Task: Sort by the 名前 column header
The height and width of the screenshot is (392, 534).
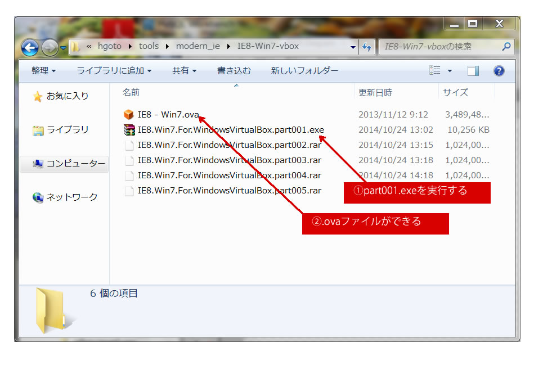Action: [x=131, y=92]
